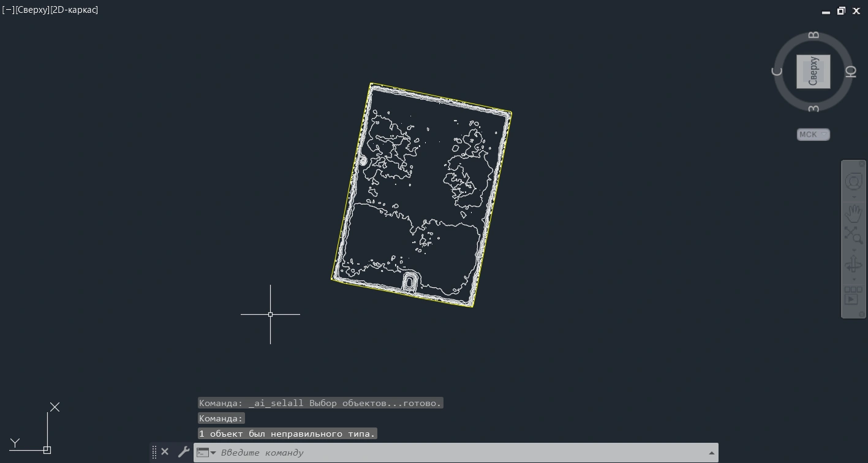The height and width of the screenshot is (463, 868).
Task: Open the navigation bar options menu
Action: pyautogui.click(x=862, y=314)
